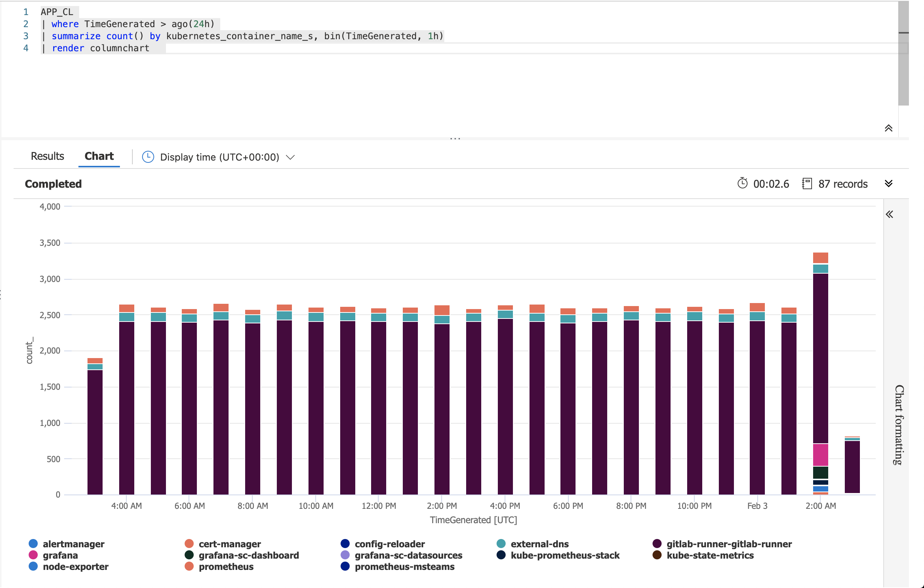The height and width of the screenshot is (588, 924).
Task: Collapse the query editor with double up chevron
Action: pos(889,128)
